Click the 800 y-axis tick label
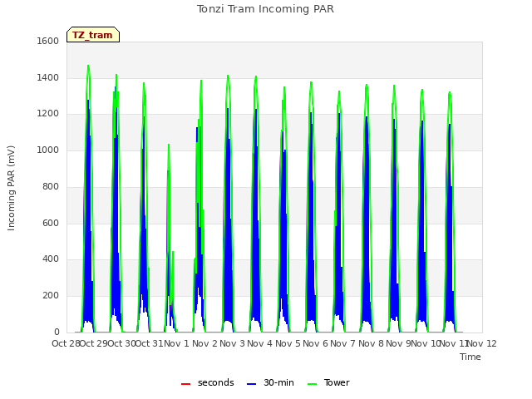Viewport: 532px width, 399px height. click(51, 186)
